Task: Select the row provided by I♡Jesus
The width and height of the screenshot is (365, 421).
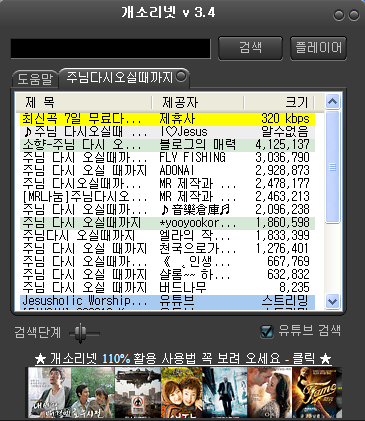Action: [167, 132]
